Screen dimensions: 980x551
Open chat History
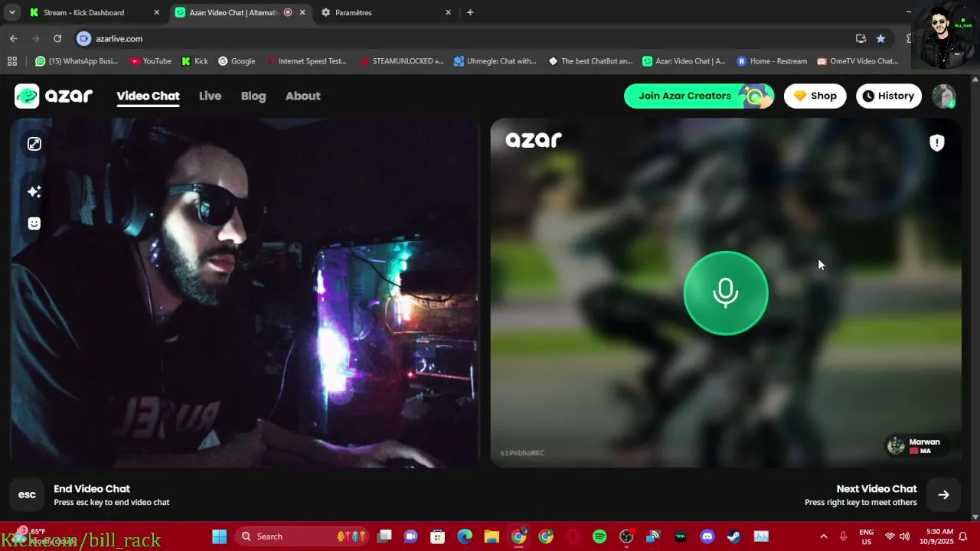click(888, 96)
